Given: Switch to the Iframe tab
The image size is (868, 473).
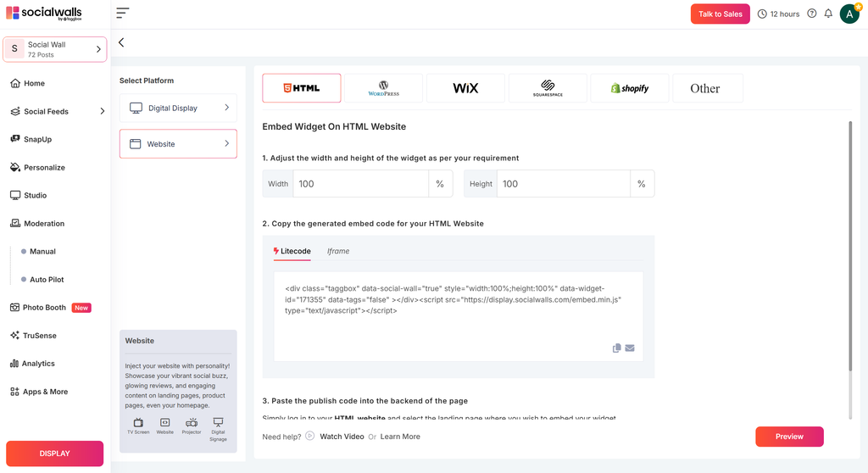Looking at the screenshot, I should [338, 252].
